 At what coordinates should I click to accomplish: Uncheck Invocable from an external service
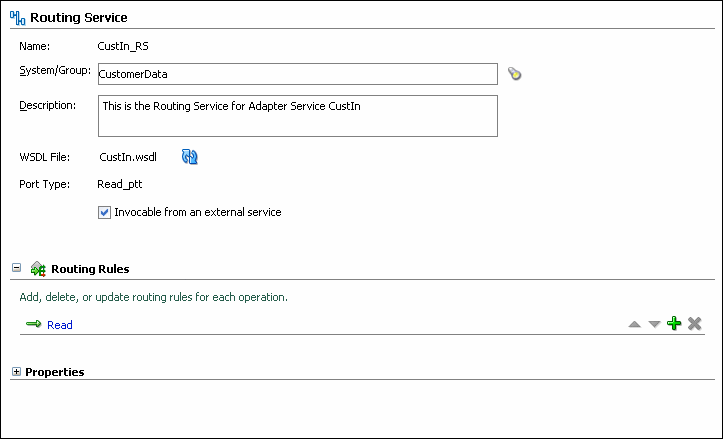tap(104, 212)
